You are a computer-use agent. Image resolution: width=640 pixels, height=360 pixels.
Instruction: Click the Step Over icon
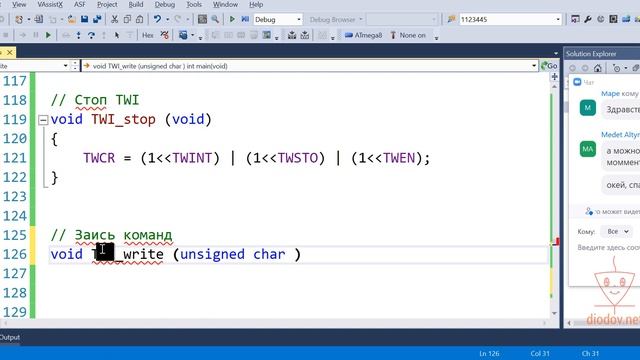(x=91, y=36)
